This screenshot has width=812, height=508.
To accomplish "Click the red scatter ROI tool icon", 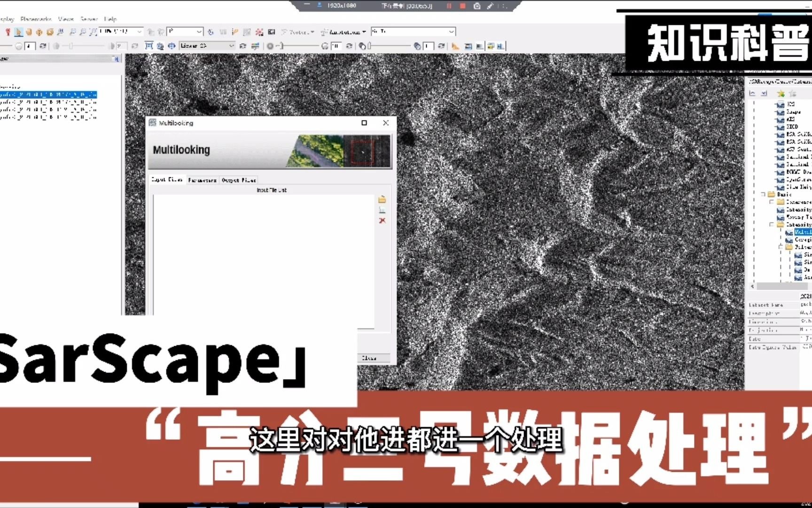I will tap(259, 32).
